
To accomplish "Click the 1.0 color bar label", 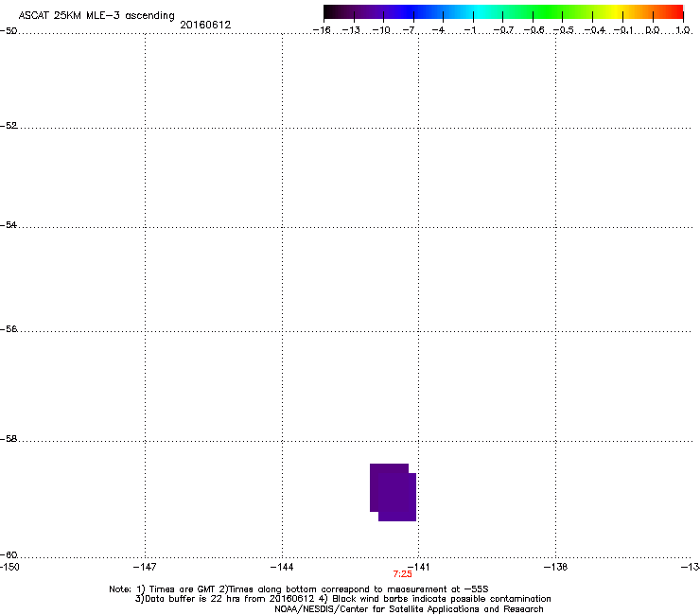I will click(x=683, y=30).
